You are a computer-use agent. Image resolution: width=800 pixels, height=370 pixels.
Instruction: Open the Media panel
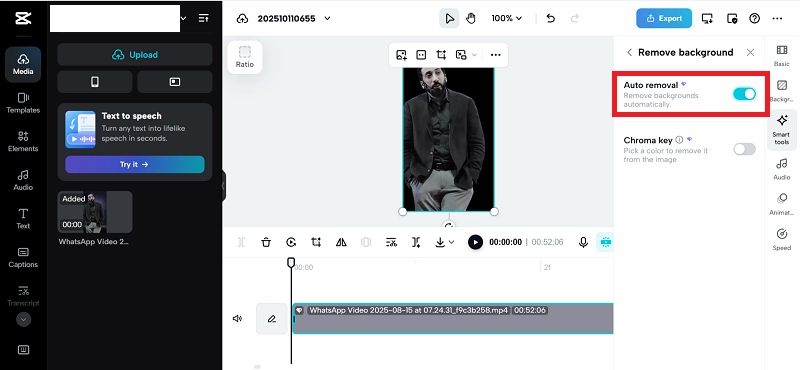coord(23,64)
